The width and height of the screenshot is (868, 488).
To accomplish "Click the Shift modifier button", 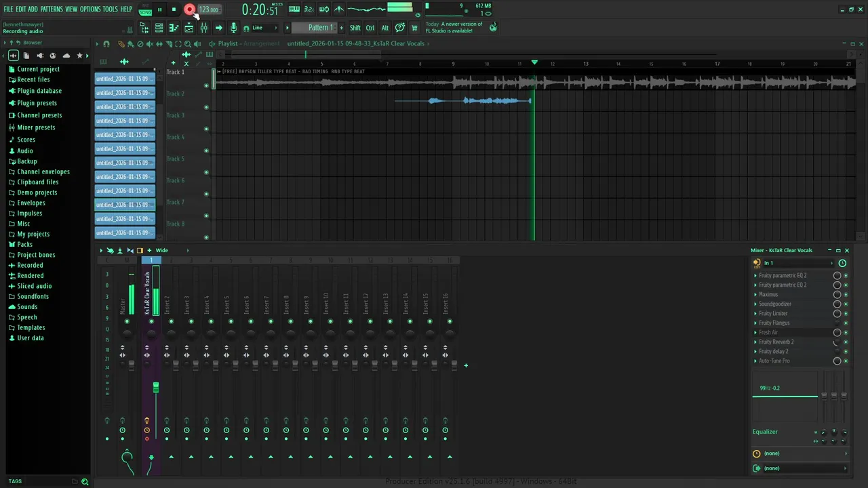I will click(355, 28).
